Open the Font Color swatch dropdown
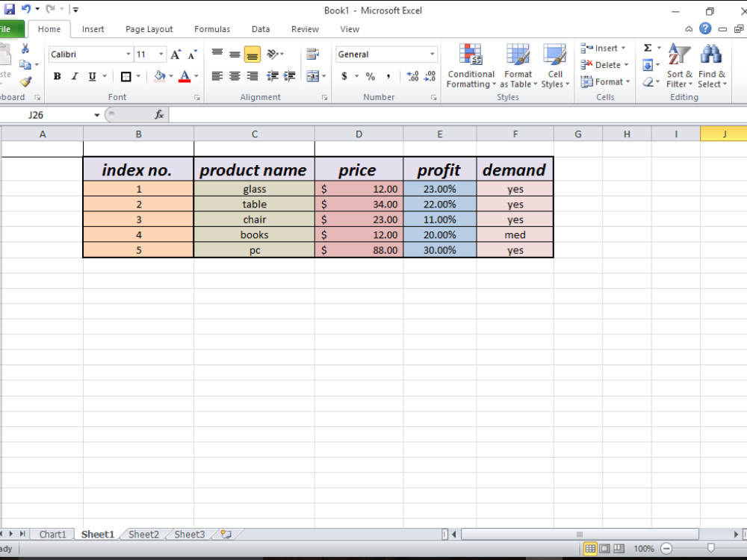This screenshot has height=560, width=747. (x=193, y=77)
